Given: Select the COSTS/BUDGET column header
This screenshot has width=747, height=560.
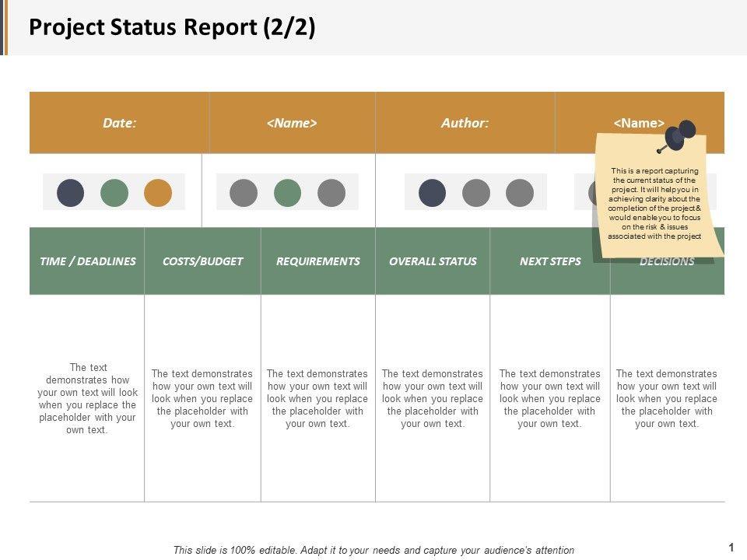Looking at the screenshot, I should click(x=202, y=261).
